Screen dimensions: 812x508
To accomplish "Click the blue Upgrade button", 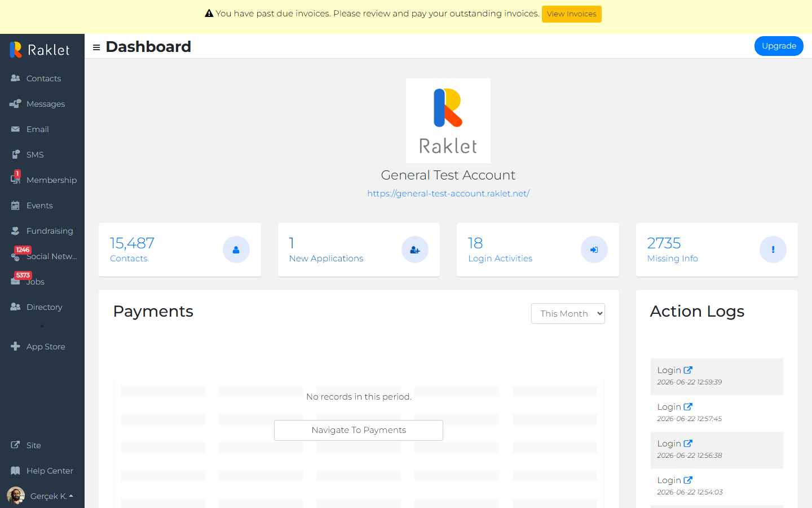I will click(779, 46).
